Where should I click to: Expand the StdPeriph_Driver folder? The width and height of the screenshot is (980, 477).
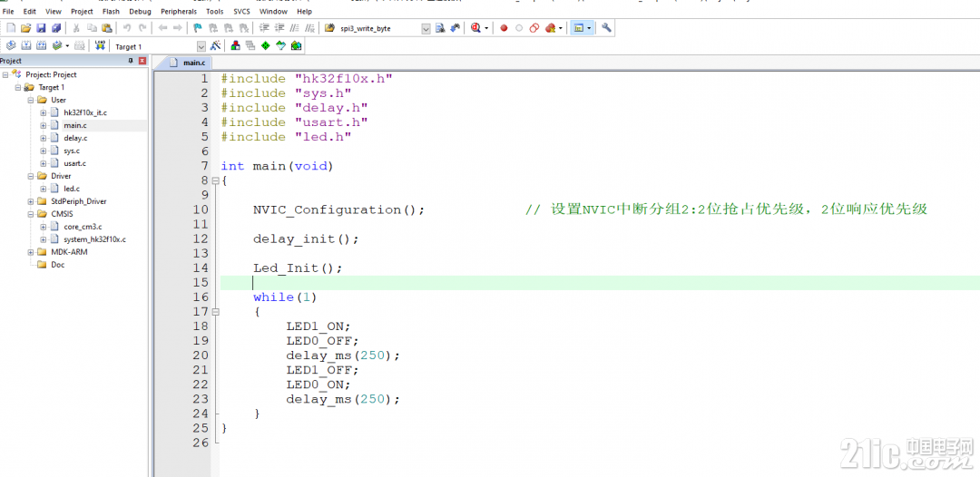(x=31, y=201)
